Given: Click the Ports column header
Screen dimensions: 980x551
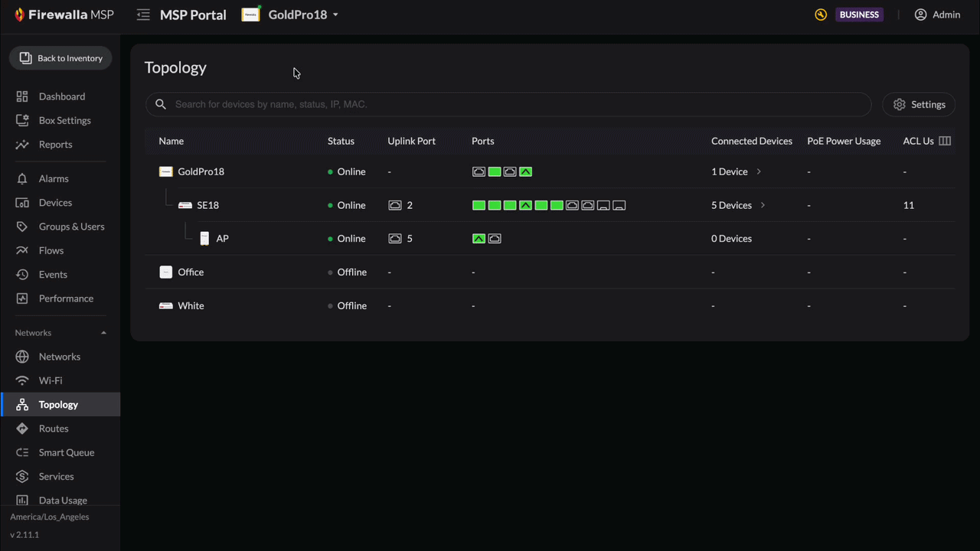Looking at the screenshot, I should pos(483,141).
